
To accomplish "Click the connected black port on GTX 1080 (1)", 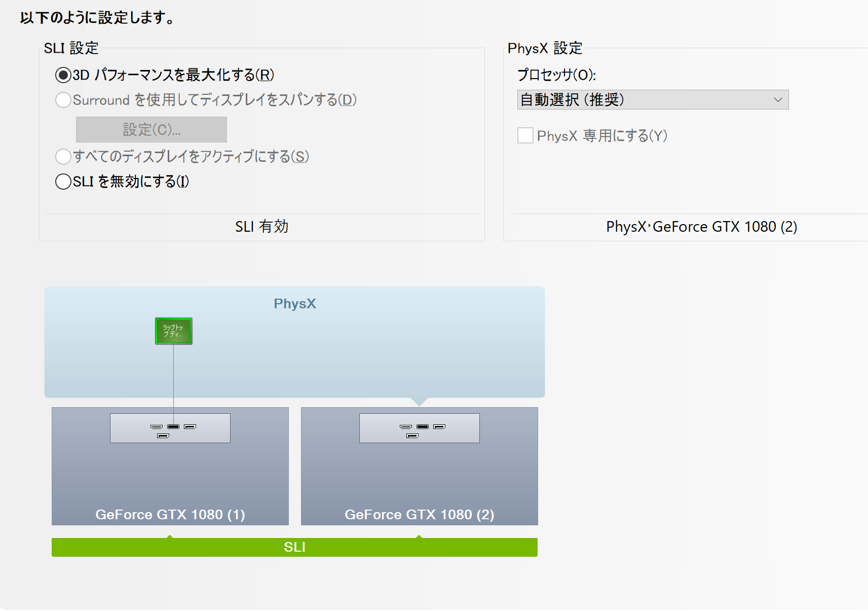I will (173, 427).
